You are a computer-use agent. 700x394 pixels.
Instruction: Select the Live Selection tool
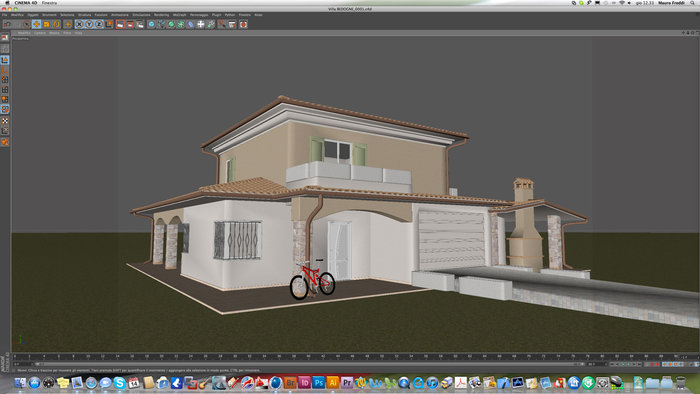(x=27, y=24)
